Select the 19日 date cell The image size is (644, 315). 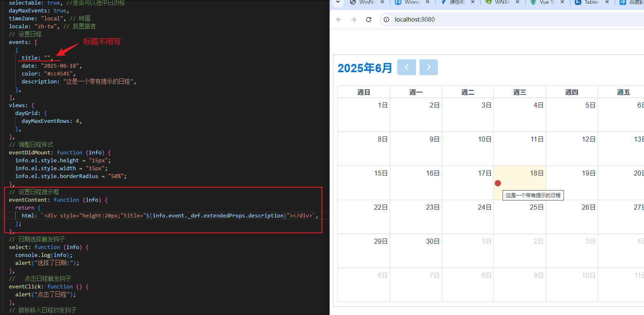click(x=572, y=183)
